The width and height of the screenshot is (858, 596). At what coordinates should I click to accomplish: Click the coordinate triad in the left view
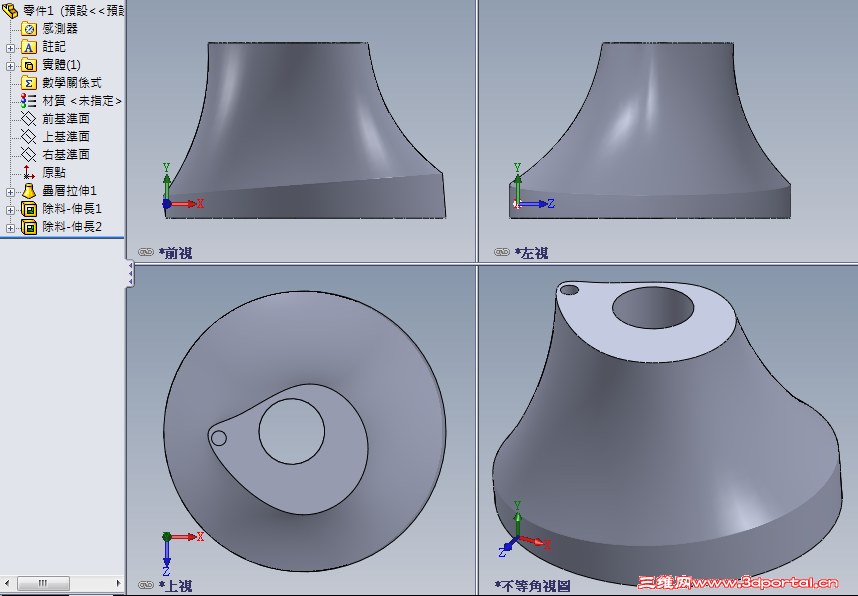tap(534, 186)
